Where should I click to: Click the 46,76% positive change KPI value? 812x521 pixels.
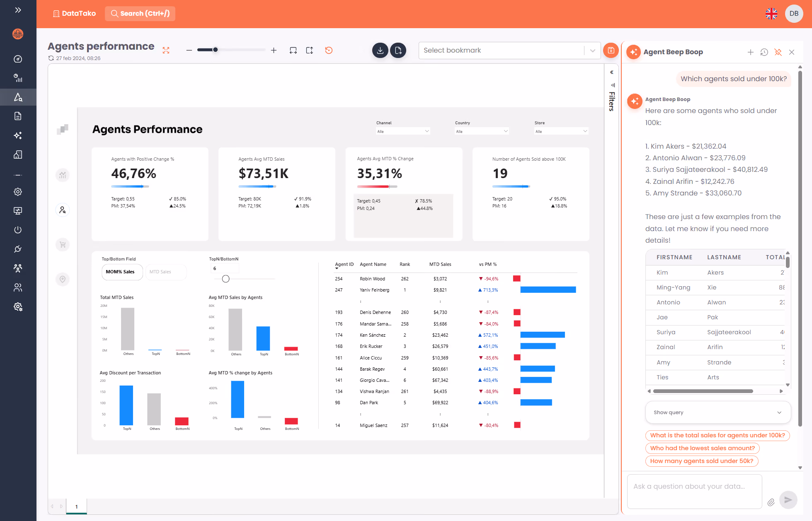coord(133,174)
